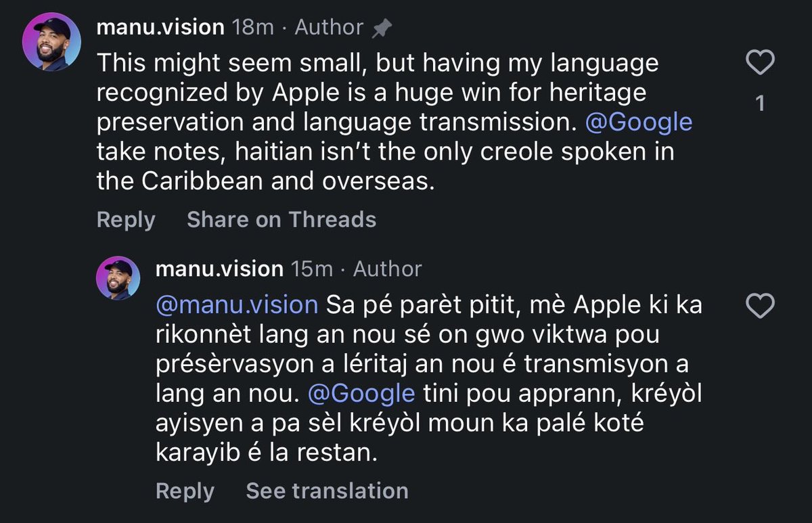Like the Creole reply comment with heart
The height and width of the screenshot is (523, 812).
759,306
